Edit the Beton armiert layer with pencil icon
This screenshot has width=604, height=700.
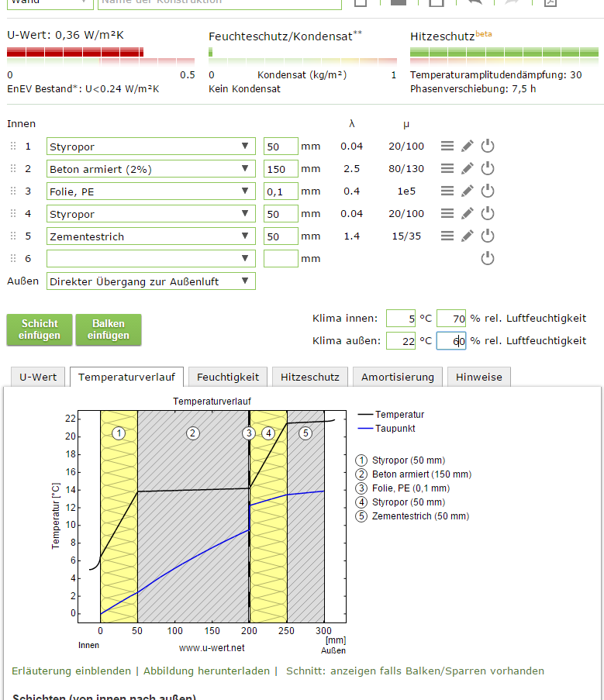467,169
